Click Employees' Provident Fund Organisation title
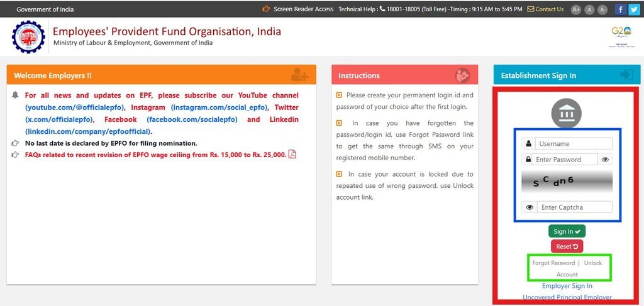Screen dimensions: 644x306 167,31
